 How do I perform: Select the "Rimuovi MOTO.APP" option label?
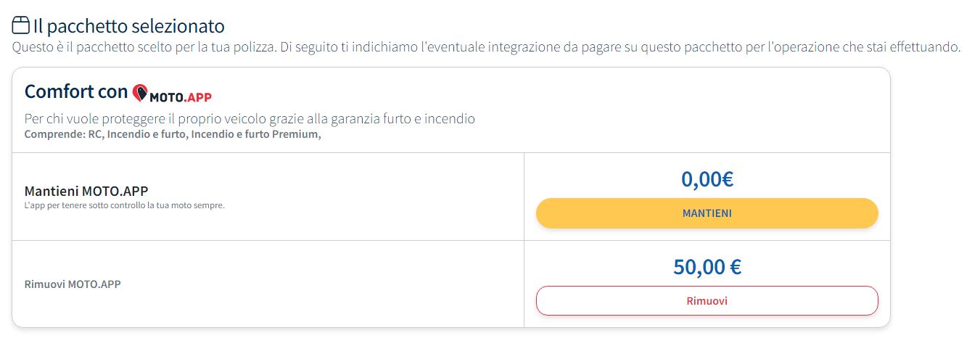(73, 284)
